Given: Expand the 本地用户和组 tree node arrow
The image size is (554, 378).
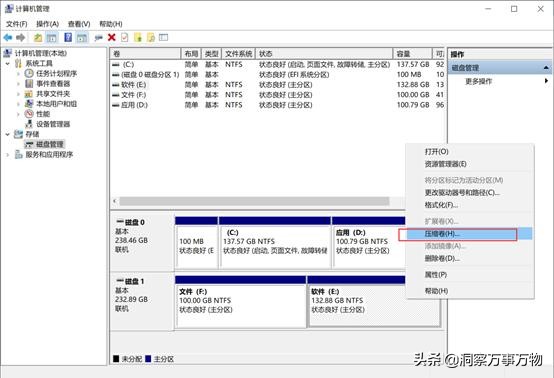Looking at the screenshot, I should 18,104.
